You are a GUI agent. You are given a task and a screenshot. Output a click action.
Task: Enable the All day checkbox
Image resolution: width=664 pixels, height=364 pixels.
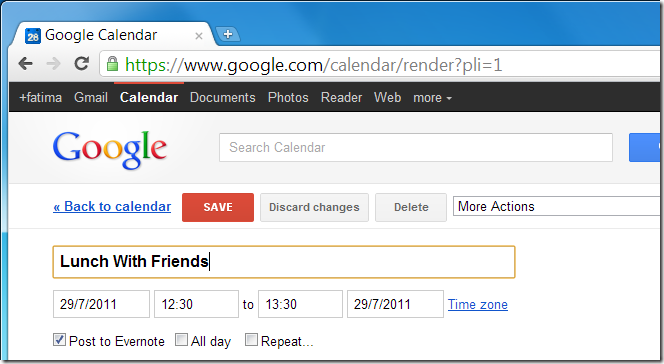(x=181, y=339)
